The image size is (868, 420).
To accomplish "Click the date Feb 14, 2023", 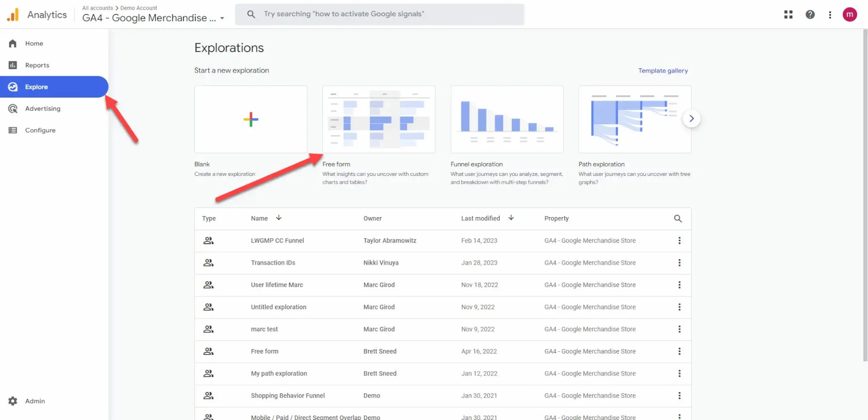I will point(479,241).
